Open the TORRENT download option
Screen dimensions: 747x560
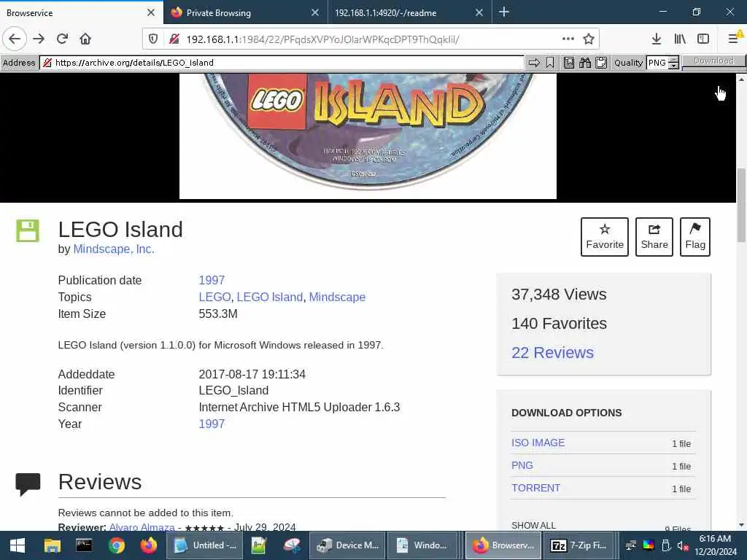click(x=536, y=488)
